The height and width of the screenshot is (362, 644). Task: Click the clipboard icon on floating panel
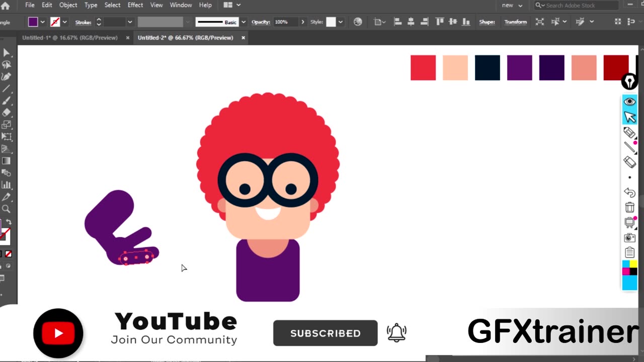tap(629, 252)
